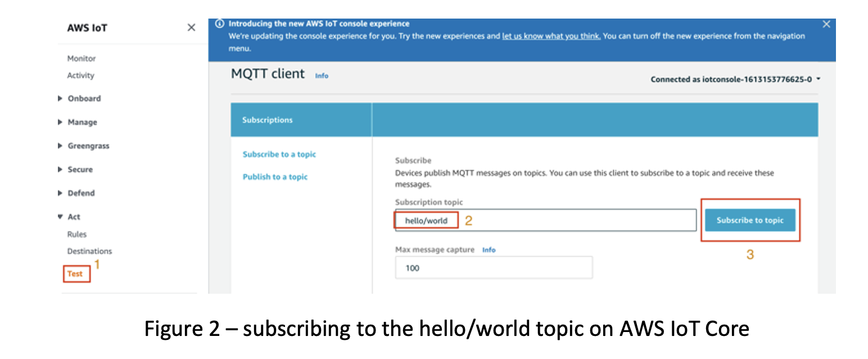Open the Monitor page
Screen dimensions: 868x359
82,59
